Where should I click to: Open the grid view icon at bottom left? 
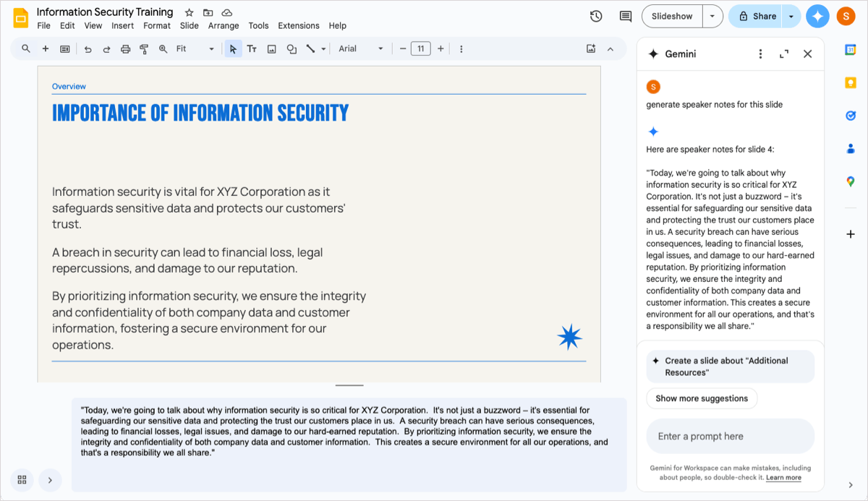pyautogui.click(x=22, y=479)
